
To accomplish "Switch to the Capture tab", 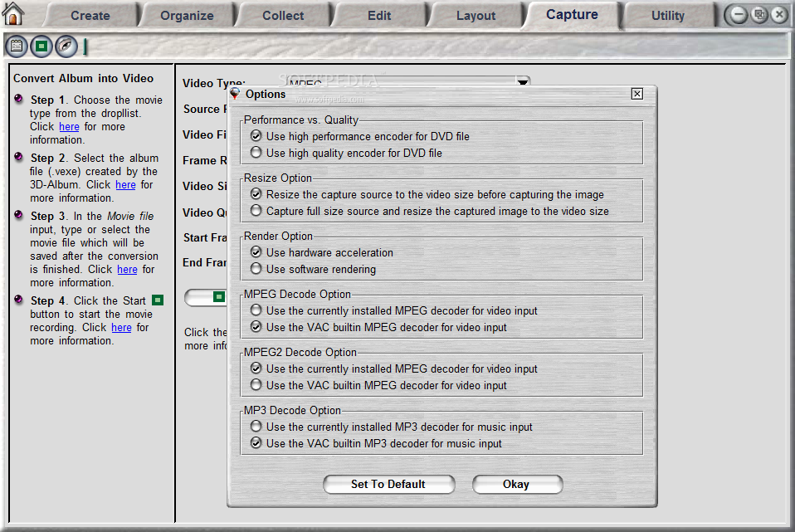I will [572, 15].
